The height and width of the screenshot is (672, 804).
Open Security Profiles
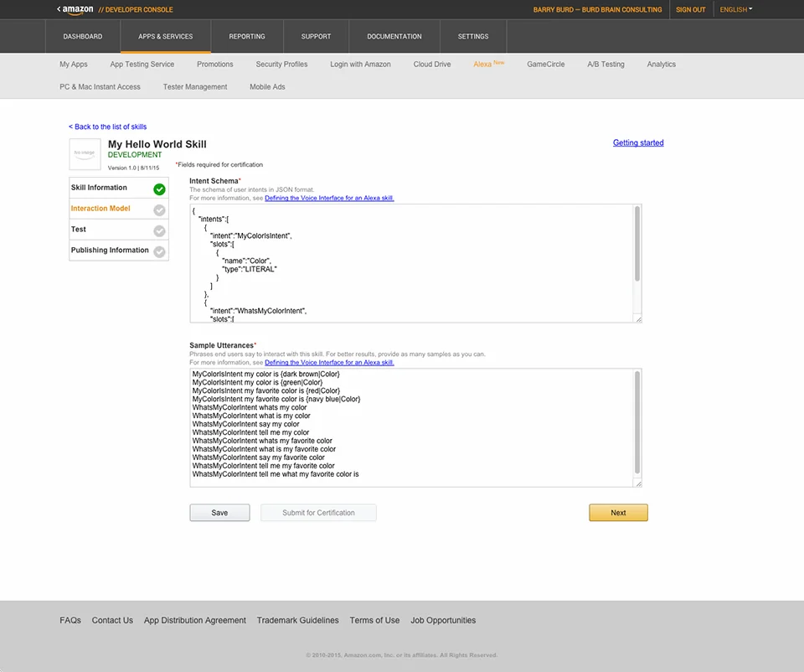pyautogui.click(x=281, y=65)
